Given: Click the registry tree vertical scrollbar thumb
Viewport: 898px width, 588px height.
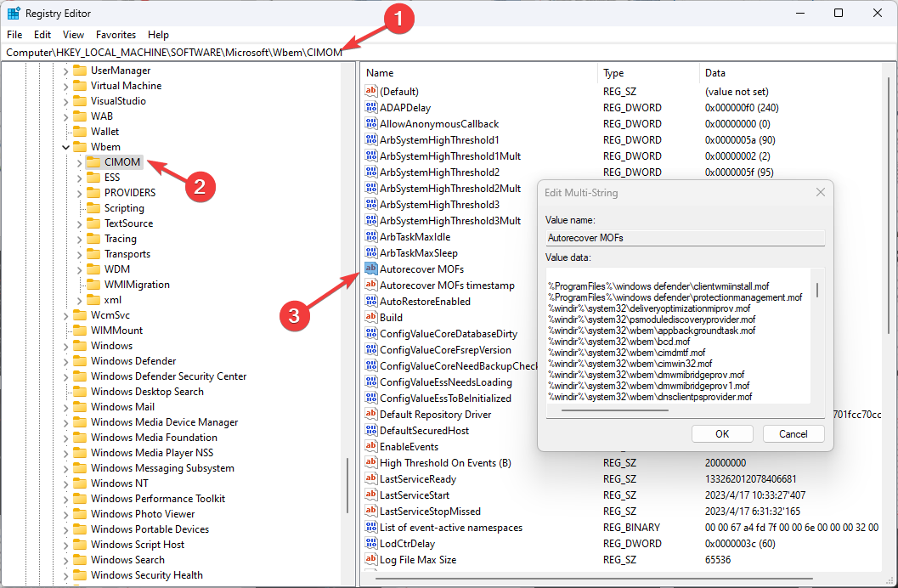Looking at the screenshot, I should coord(347,486).
